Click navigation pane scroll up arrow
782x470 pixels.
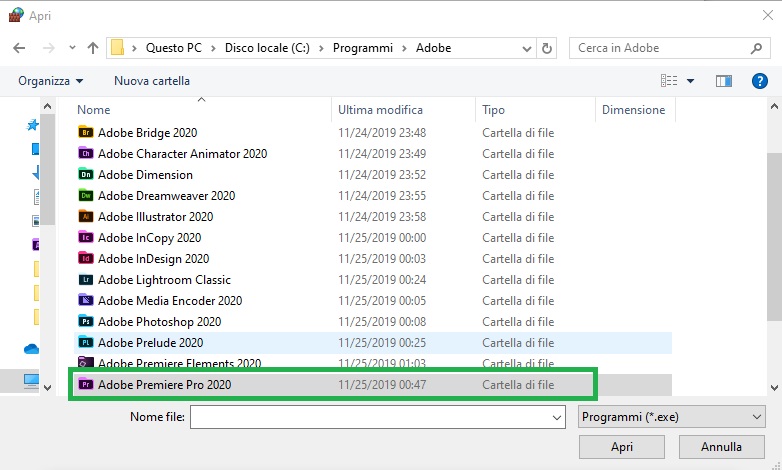47,106
